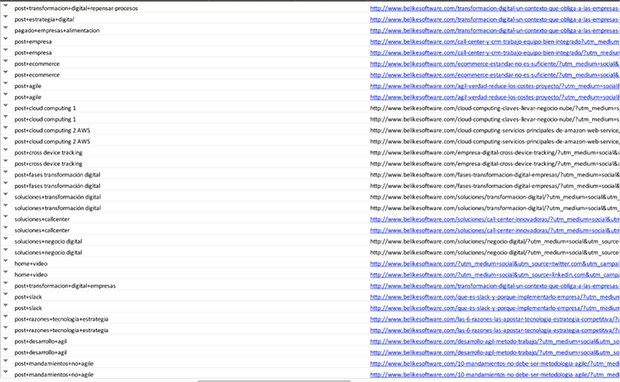Screen dimensions: 620x382
Task: Open dropdown arrow beside post+estrategia+digital row
Action: tap(6, 17)
